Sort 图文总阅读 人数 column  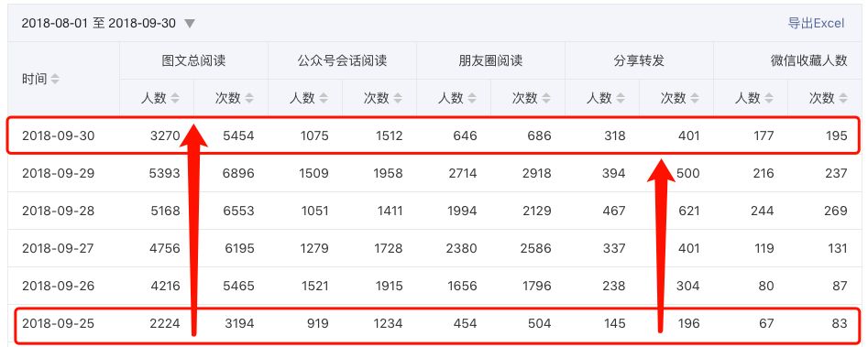(x=175, y=98)
